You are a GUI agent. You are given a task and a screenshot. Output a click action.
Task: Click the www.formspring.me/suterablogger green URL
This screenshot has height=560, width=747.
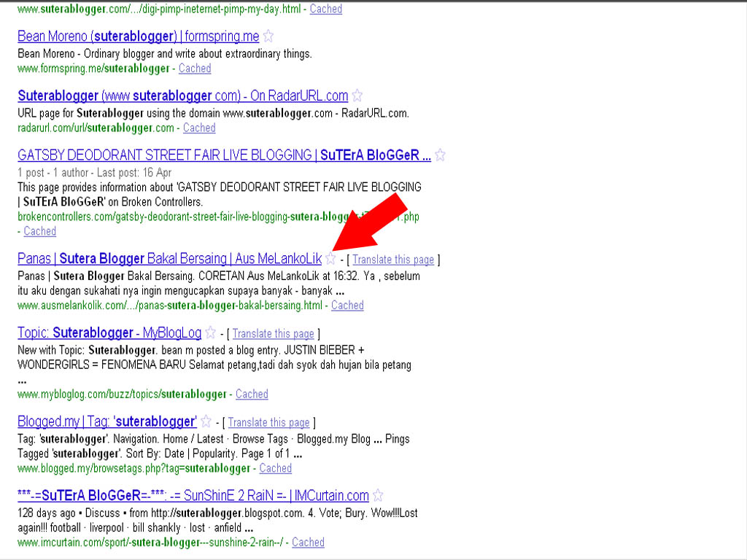click(93, 69)
